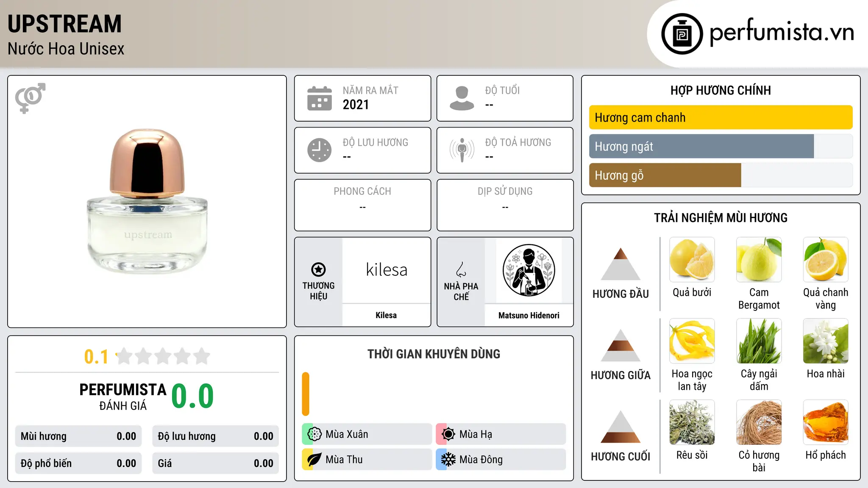The width and height of the screenshot is (868, 488).
Task: Select the Mùa Đông season label
Action: click(x=481, y=460)
